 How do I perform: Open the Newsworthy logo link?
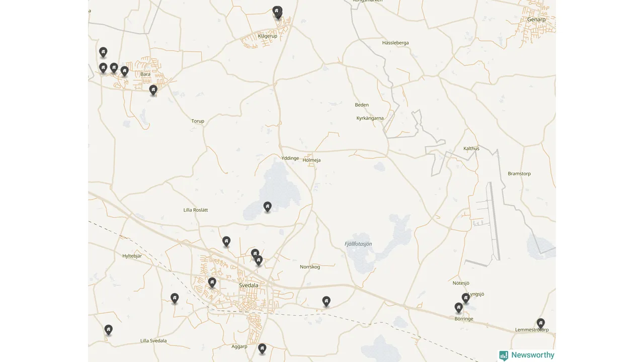pyautogui.click(x=527, y=355)
